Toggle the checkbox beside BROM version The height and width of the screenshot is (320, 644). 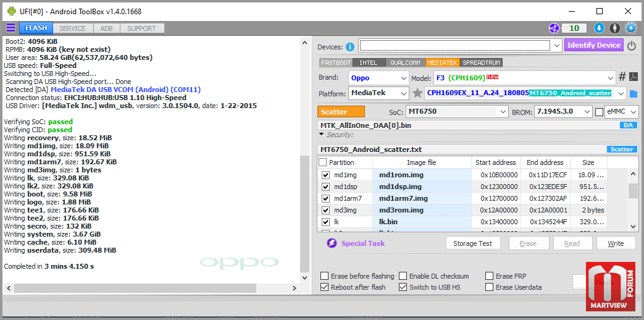[599, 112]
